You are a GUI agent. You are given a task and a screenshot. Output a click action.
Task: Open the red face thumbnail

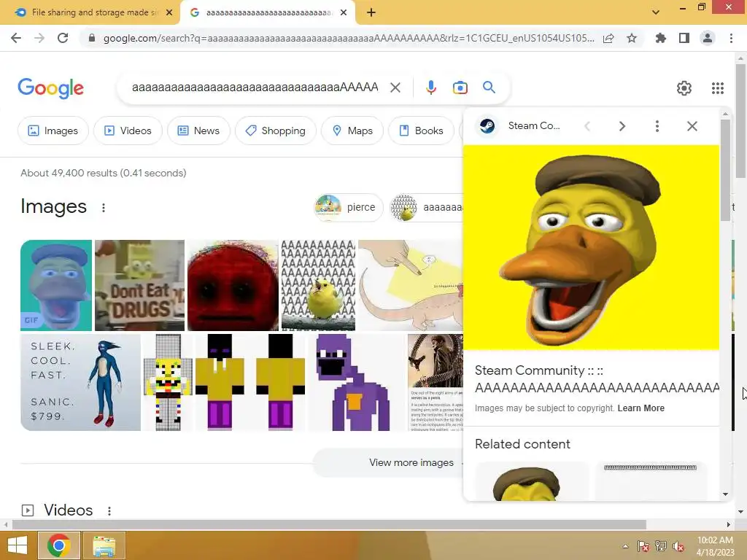(x=233, y=285)
